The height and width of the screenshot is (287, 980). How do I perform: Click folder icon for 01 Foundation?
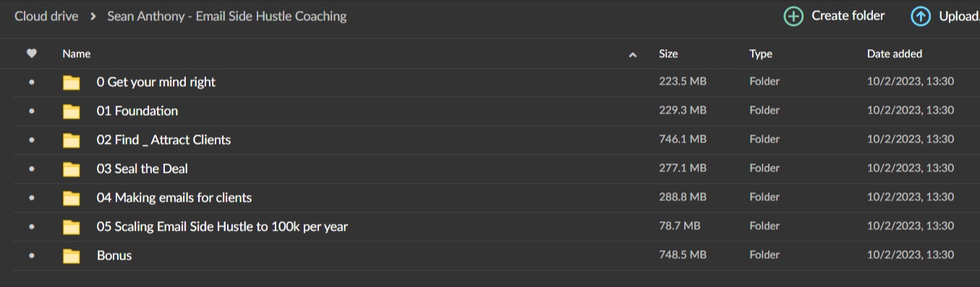point(71,111)
